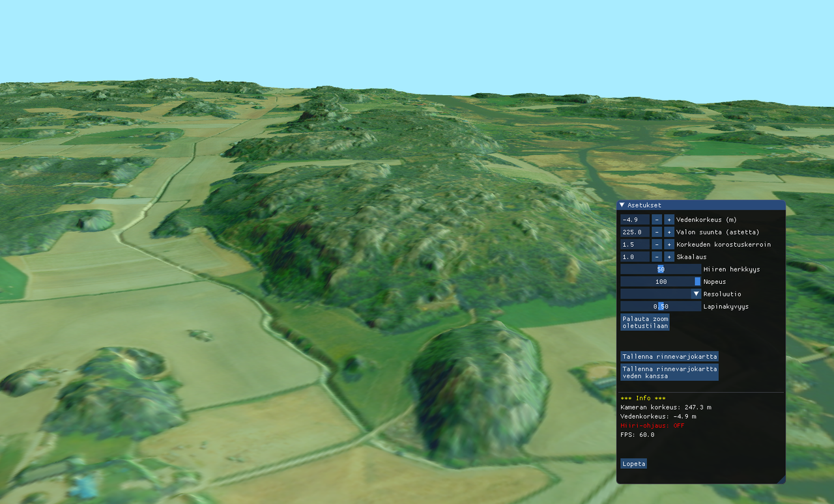Image resolution: width=834 pixels, height=504 pixels.
Task: Collapse the Asetukset panel with its triangle
Action: click(x=622, y=205)
